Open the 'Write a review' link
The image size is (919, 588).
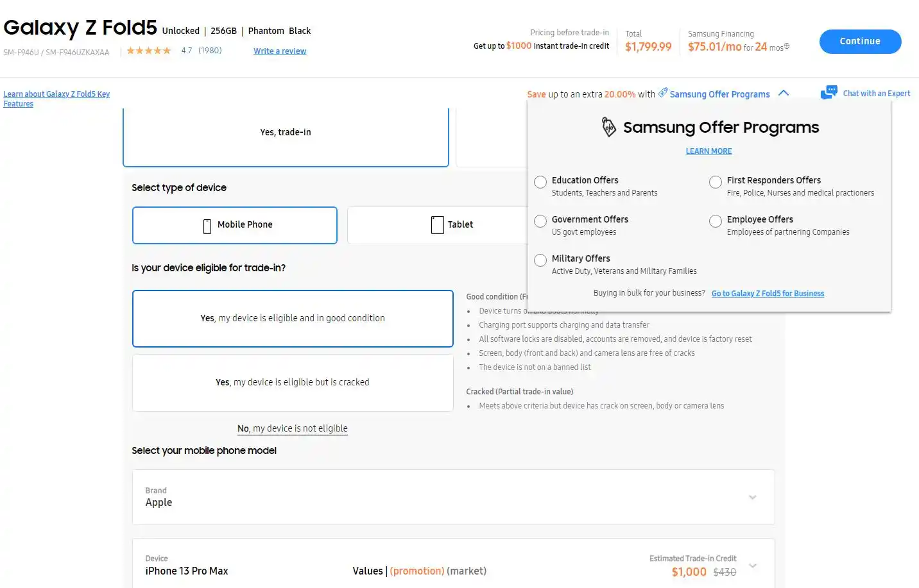280,51
